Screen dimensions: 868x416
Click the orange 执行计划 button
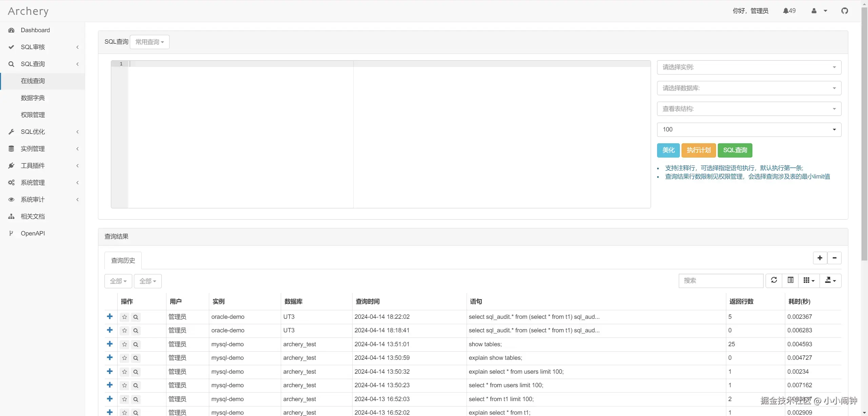(698, 150)
